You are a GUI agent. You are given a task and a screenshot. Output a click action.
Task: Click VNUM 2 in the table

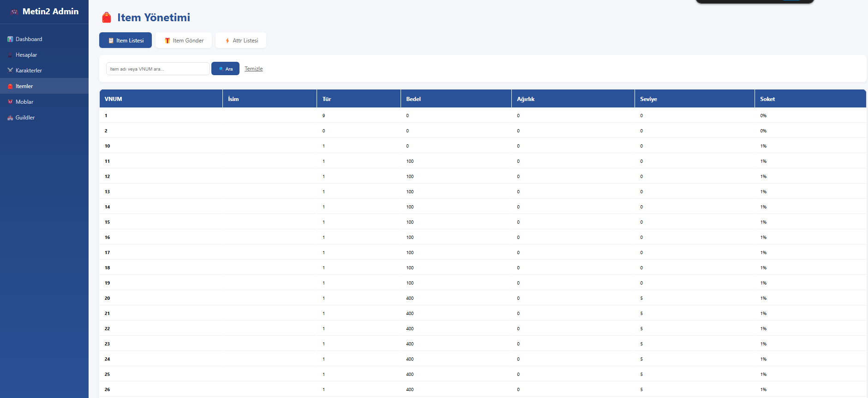(106, 131)
